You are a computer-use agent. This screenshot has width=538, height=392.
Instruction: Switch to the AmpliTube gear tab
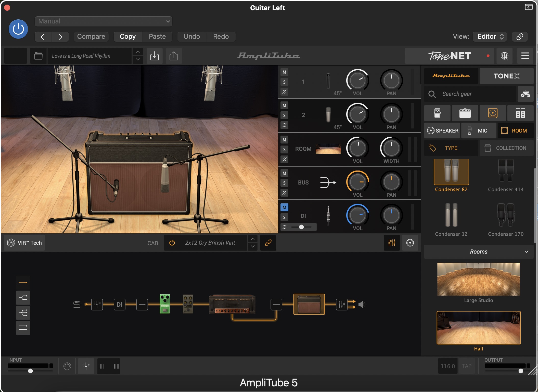(x=451, y=76)
